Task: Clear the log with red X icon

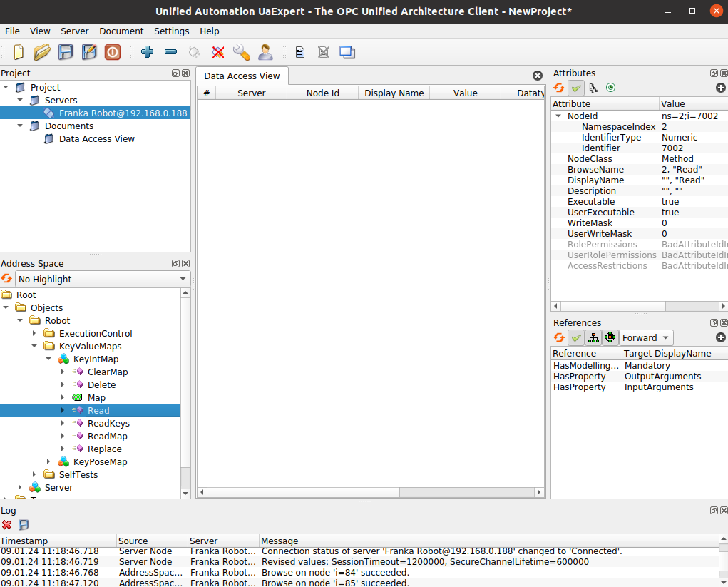Action: point(7,525)
